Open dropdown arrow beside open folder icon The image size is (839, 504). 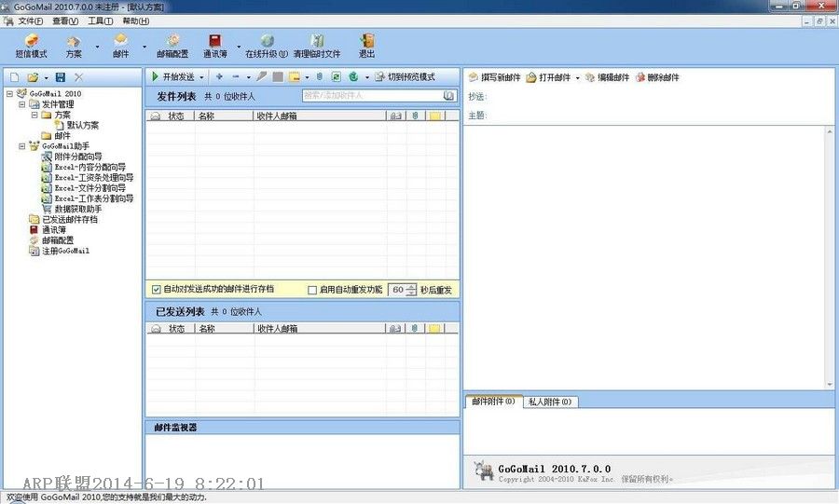pyautogui.click(x=46, y=77)
